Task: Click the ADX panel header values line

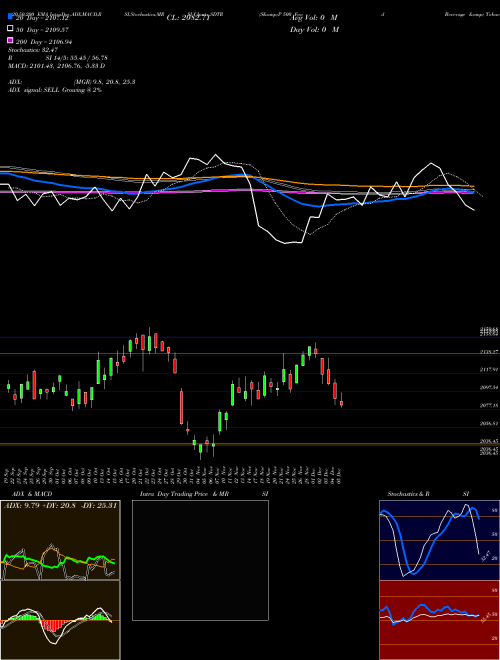Action: pos(60,506)
